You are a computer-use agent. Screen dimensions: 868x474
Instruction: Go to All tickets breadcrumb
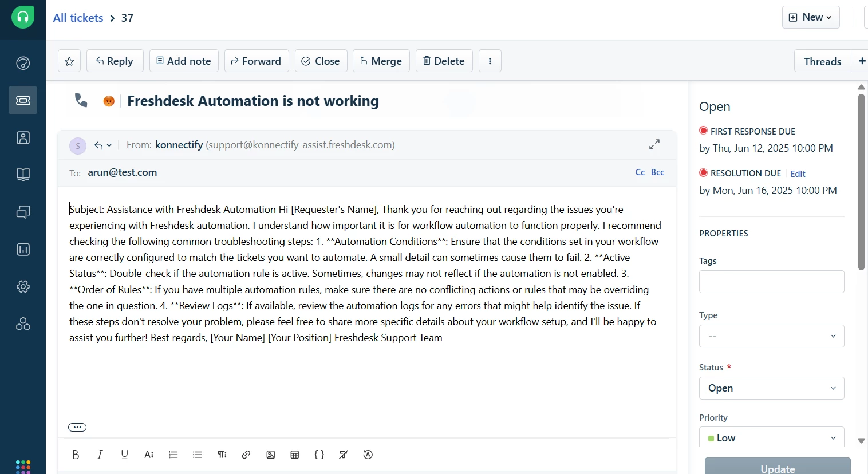[78, 18]
